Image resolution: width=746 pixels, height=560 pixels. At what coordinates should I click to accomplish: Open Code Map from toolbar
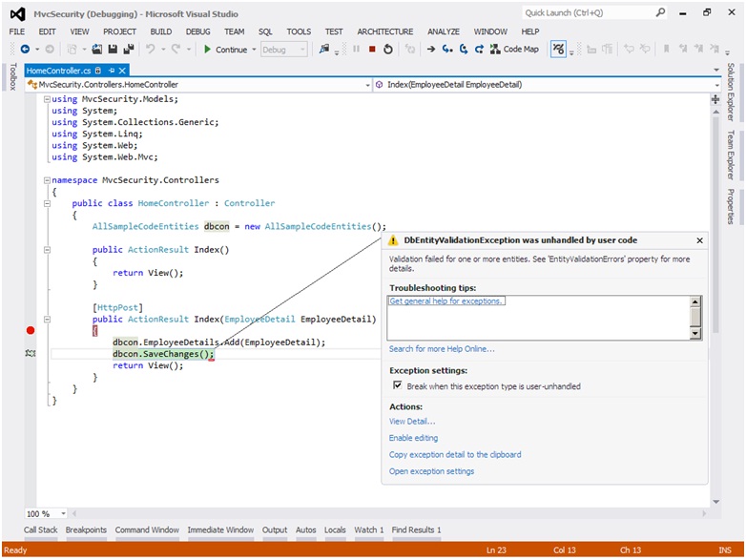click(x=515, y=49)
